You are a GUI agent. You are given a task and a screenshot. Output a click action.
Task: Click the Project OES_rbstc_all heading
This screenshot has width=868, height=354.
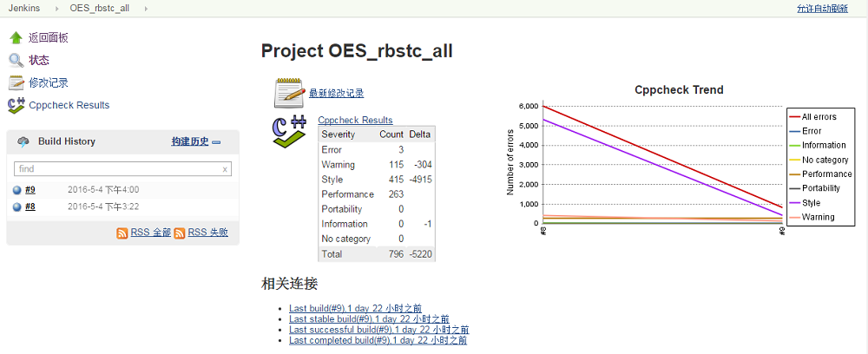[357, 51]
